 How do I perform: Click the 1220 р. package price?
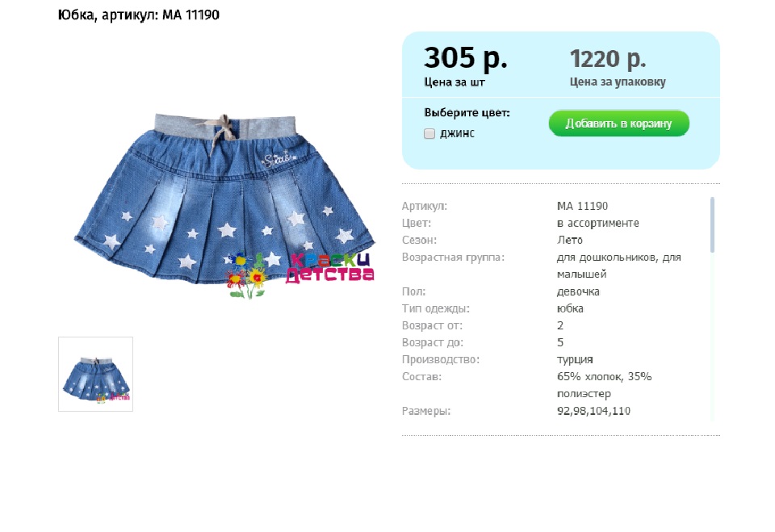tap(607, 59)
